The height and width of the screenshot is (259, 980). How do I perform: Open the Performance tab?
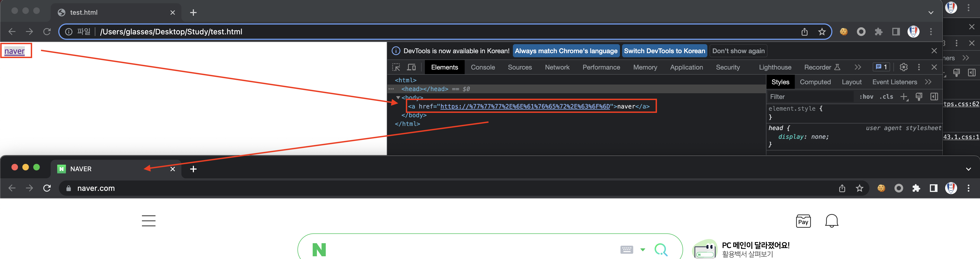(x=601, y=67)
